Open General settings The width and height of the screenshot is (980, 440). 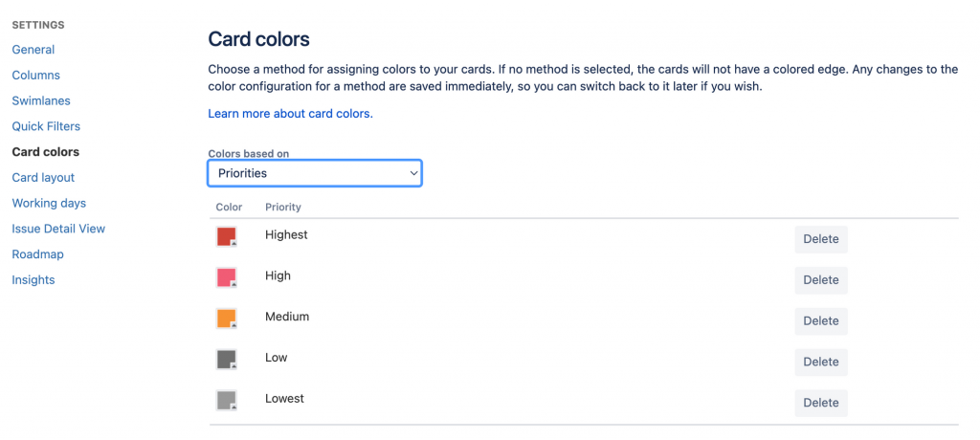[33, 50]
